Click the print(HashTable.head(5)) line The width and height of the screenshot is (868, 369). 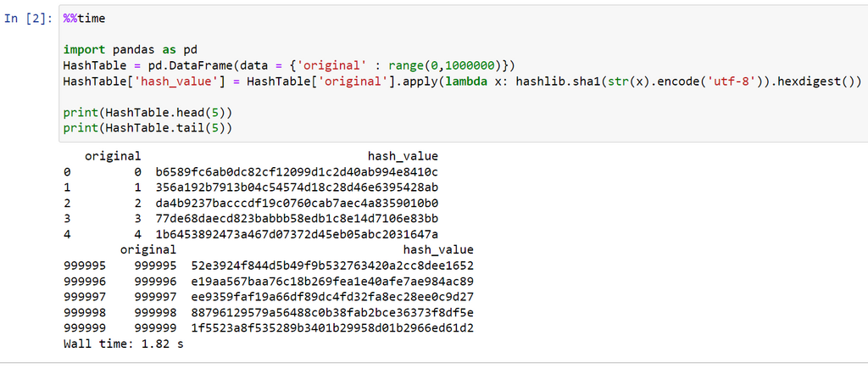tap(148, 113)
